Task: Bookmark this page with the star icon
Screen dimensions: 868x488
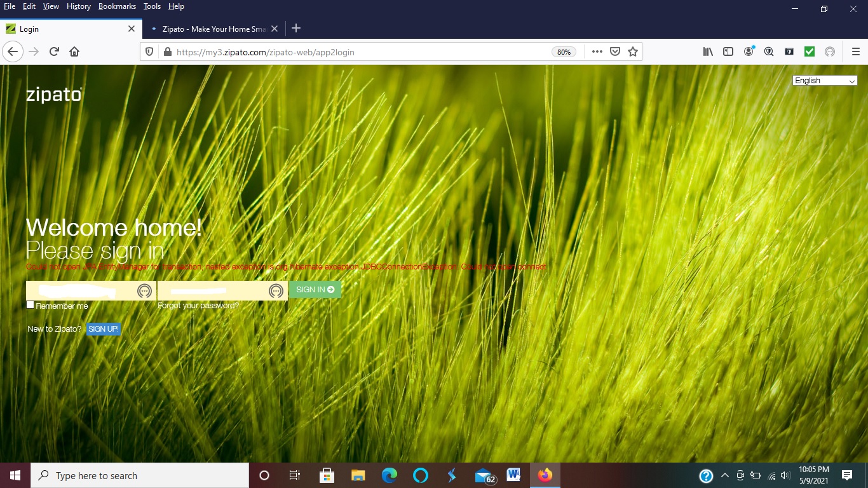Action: coord(632,52)
